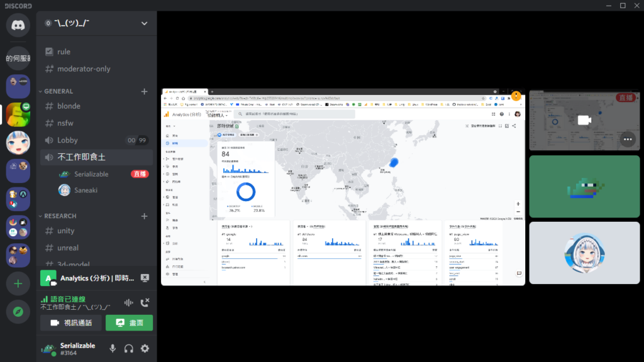Stop streaming with the monitor X icon
Image resolution: width=644 pixels, height=362 pixels.
pyautogui.click(x=145, y=278)
